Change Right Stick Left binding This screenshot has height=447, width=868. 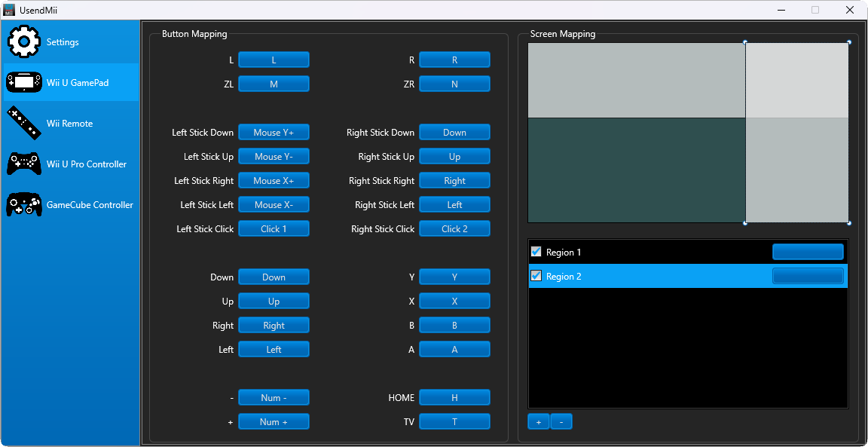point(454,204)
